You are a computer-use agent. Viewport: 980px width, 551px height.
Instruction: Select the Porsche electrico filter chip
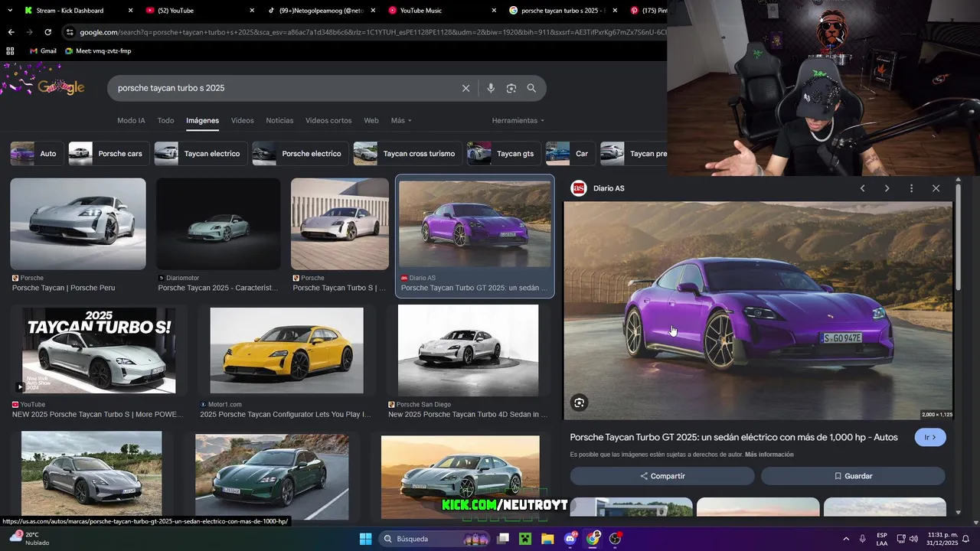[x=299, y=153]
